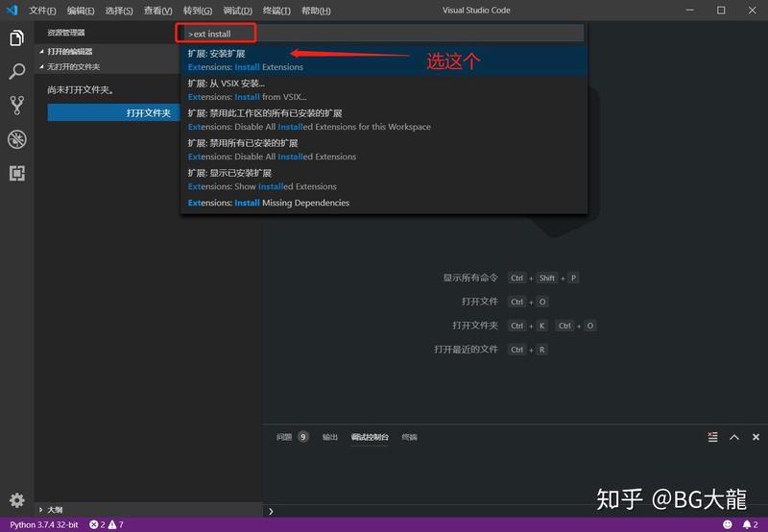Click the debug console prompt chevron
The image size is (768, 532).
(x=271, y=512)
